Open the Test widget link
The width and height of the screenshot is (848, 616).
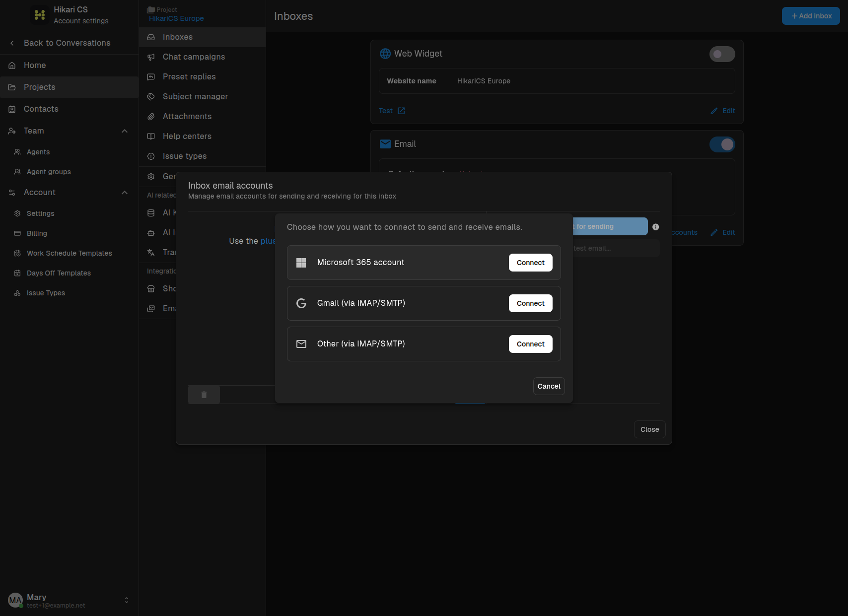[392, 111]
